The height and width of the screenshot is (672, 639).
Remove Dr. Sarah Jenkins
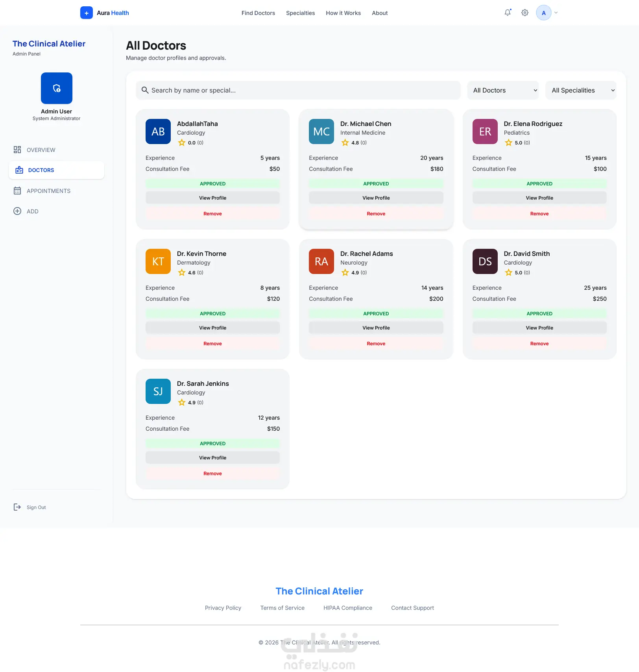click(212, 473)
